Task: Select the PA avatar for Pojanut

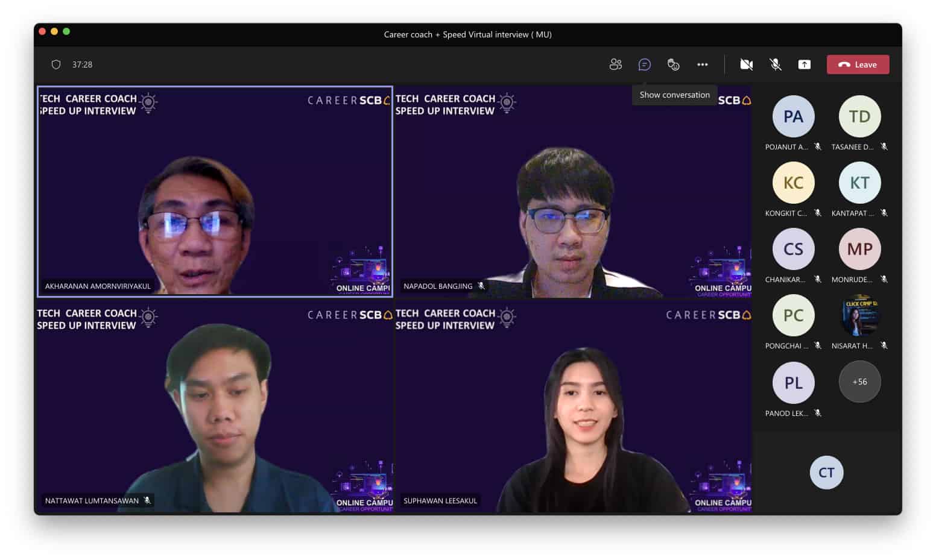Action: 793,116
